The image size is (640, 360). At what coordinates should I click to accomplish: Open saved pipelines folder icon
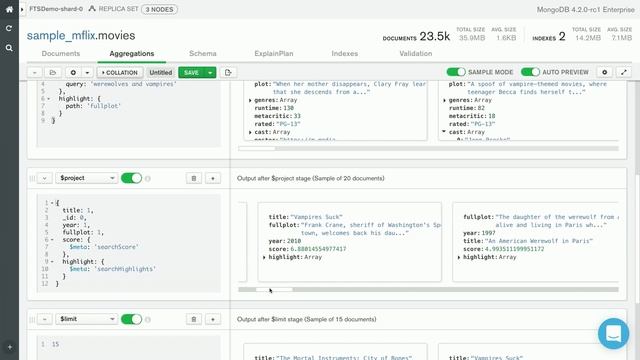53,72
